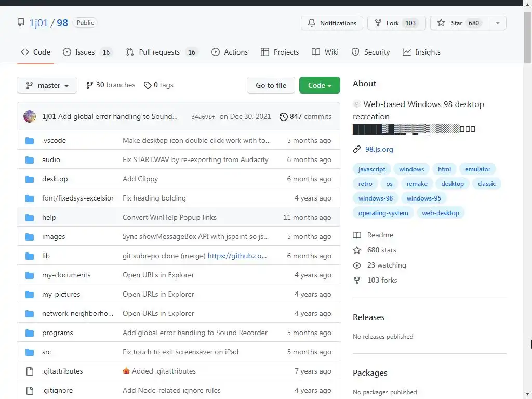Follow the github.co link in lib commit
Screen dimensions: 532x399
(237, 256)
